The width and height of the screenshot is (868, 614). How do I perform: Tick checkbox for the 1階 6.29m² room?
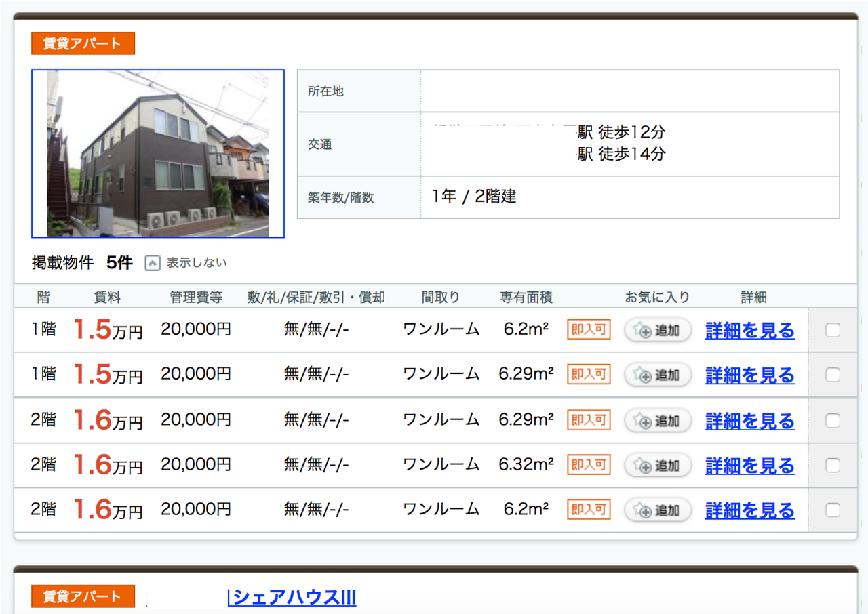833,375
